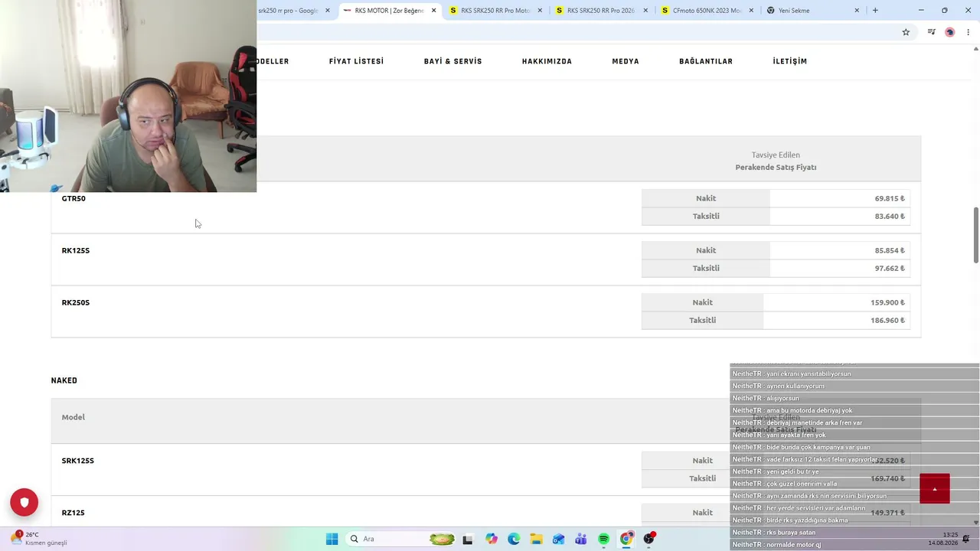Open the weather widget showing 26°C
The height and width of the screenshot is (551, 980).
tap(40, 539)
